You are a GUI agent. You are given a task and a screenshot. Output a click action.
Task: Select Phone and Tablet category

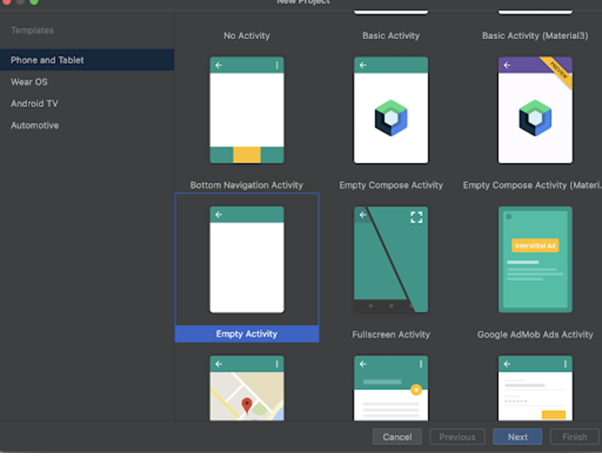pyautogui.click(x=47, y=60)
